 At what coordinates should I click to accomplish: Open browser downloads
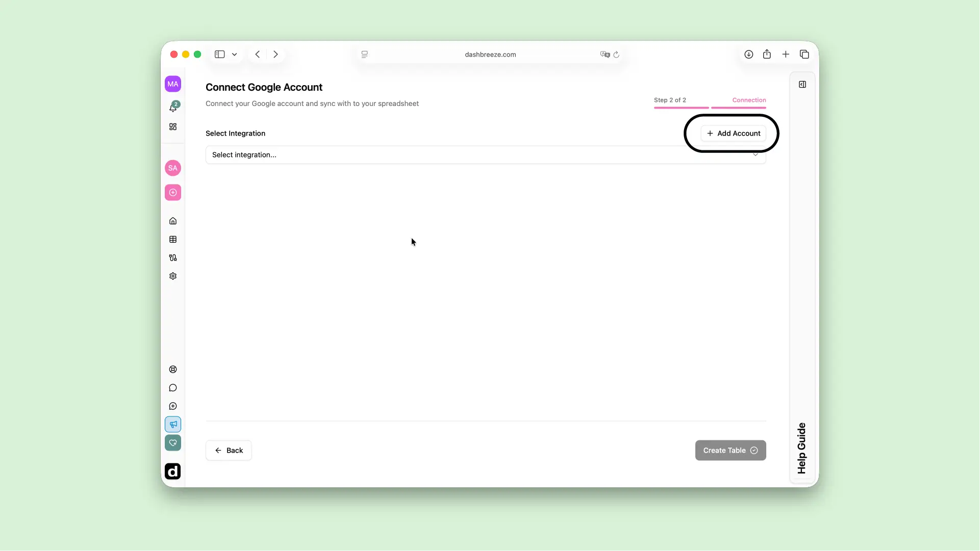pos(749,55)
